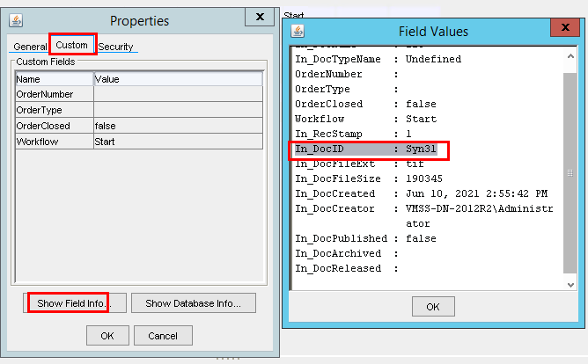Select the highlighted In_DocID line

370,149
